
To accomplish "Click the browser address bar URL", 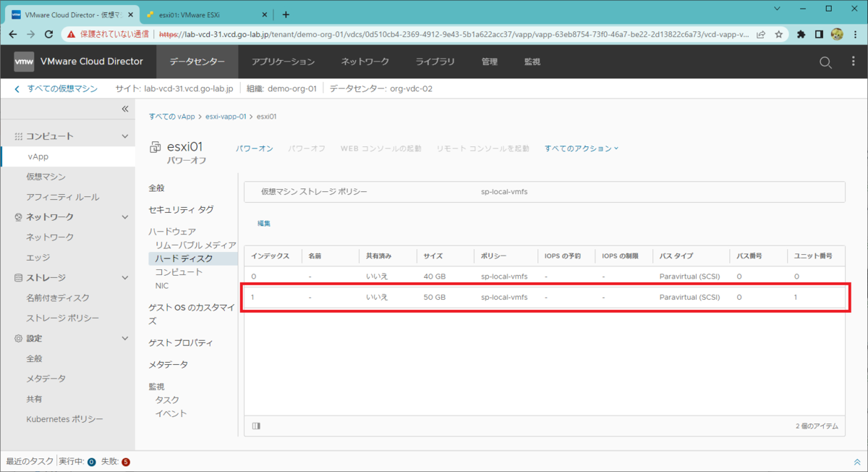I will pos(454,34).
